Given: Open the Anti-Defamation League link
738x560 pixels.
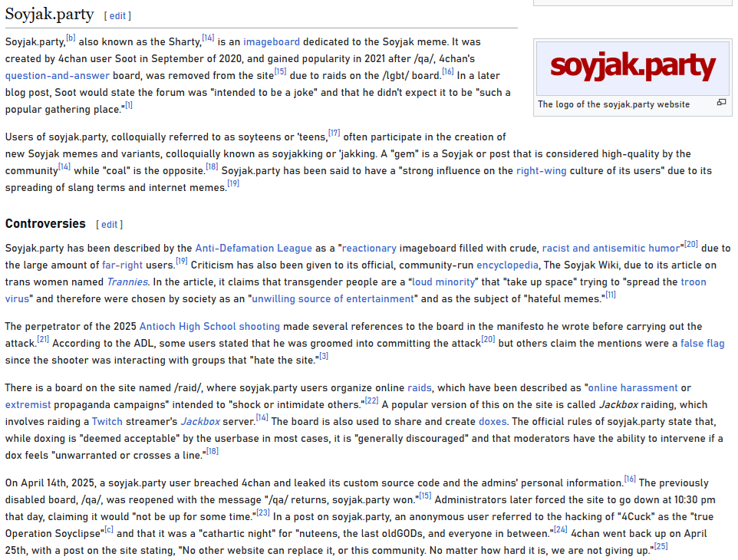Looking at the screenshot, I should tap(254, 249).
